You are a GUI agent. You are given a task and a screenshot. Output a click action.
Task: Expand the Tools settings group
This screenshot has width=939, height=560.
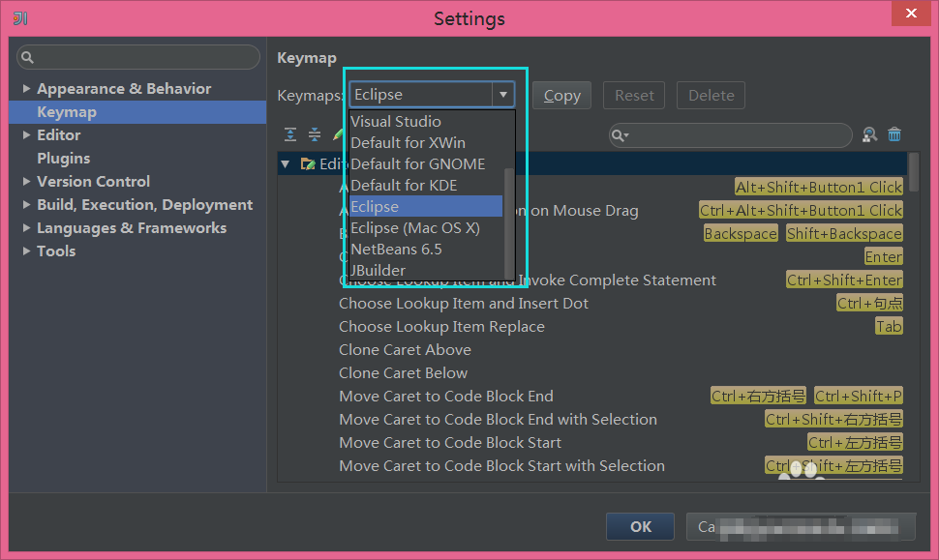coord(26,251)
